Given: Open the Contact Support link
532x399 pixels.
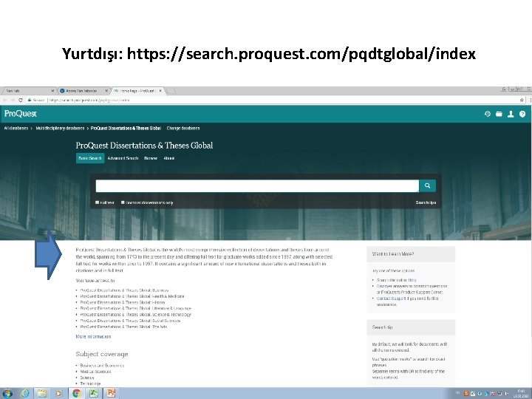Looking at the screenshot, I should coord(391,299).
